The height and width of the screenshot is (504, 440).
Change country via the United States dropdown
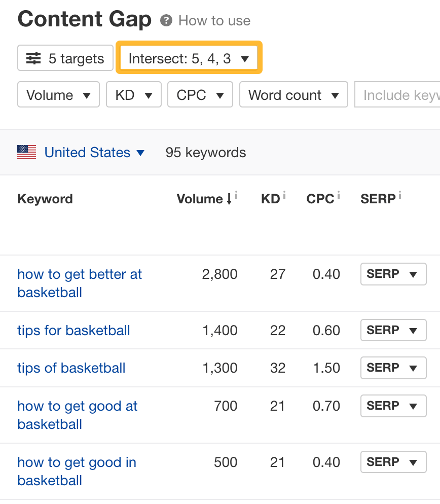(94, 152)
